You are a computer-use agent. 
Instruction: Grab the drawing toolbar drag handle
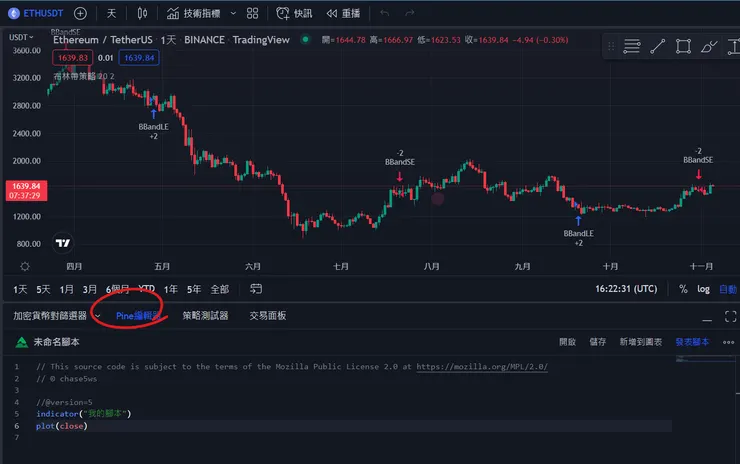(611, 46)
